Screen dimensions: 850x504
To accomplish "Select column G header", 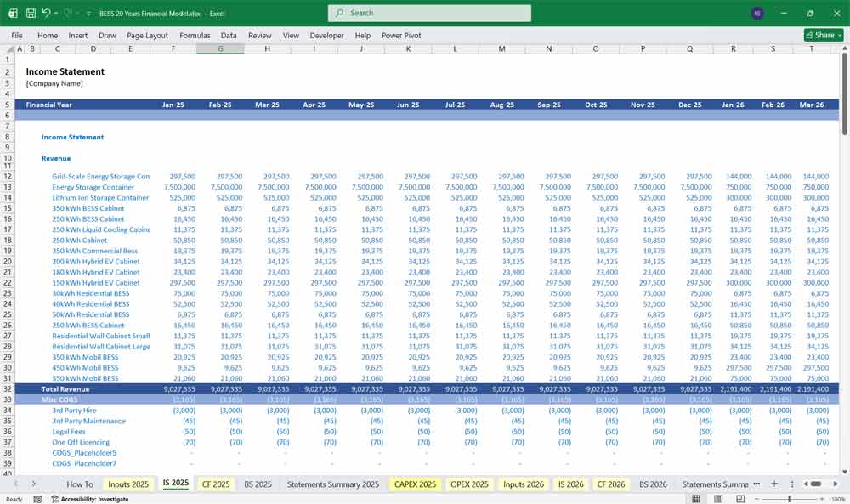I will 220,48.
